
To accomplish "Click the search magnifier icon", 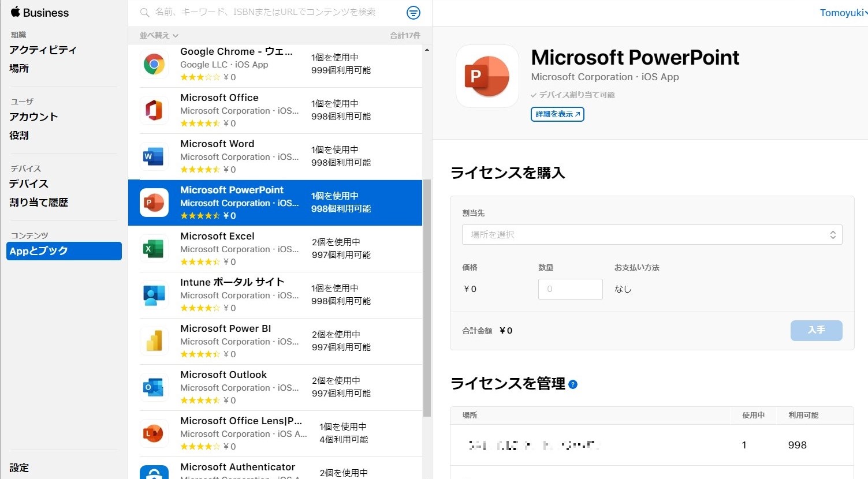I will (145, 12).
